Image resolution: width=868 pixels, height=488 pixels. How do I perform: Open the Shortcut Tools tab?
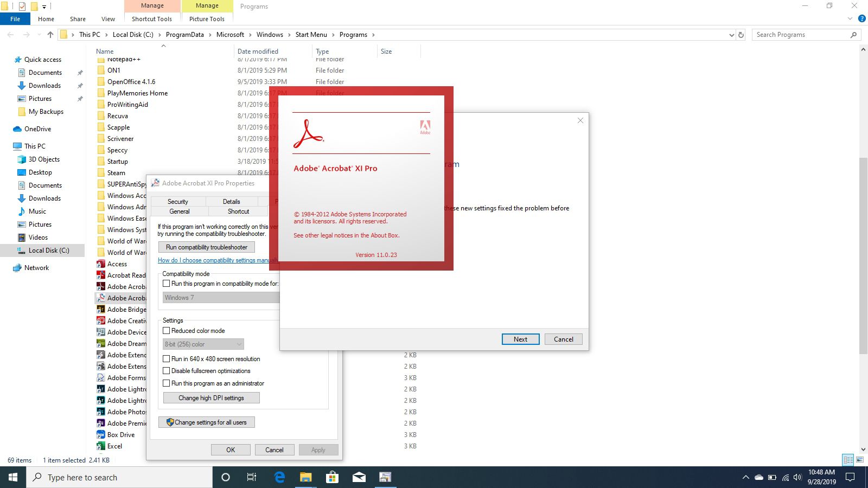coord(152,19)
